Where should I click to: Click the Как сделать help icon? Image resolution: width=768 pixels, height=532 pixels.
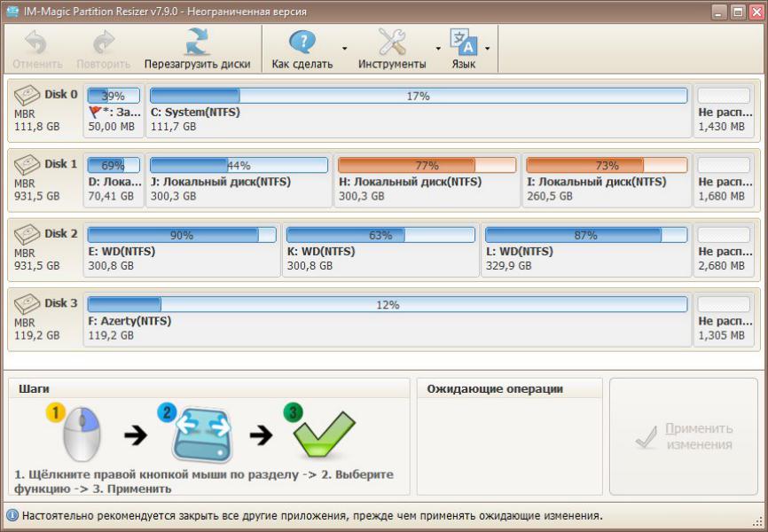click(302, 43)
